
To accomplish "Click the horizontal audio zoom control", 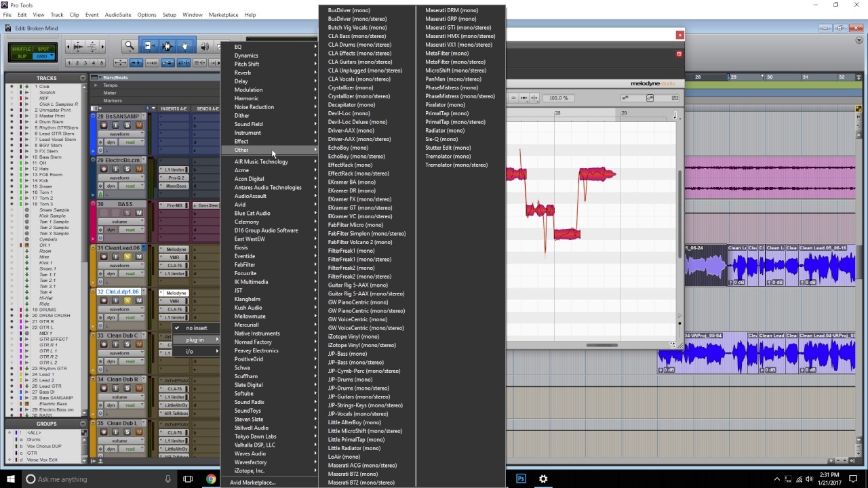I will 77,46.
